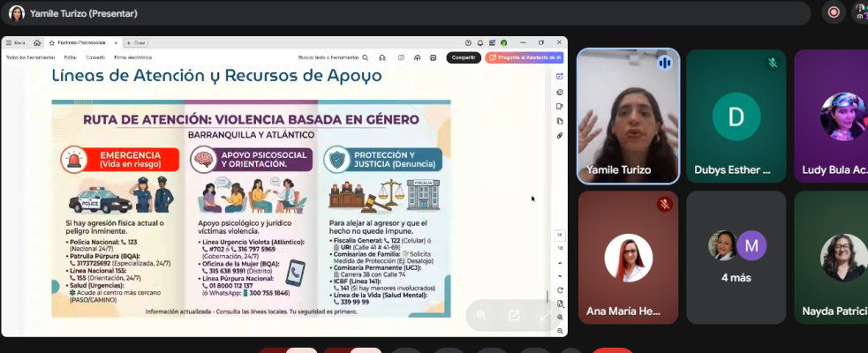Open Acrobat notifications bell icon
868x353 pixels.
(x=480, y=42)
